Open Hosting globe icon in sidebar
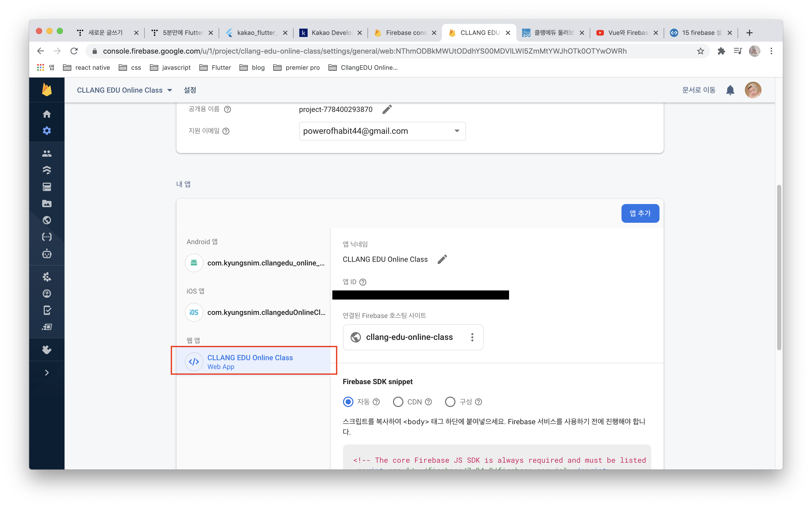The image size is (812, 508). pos(47,220)
